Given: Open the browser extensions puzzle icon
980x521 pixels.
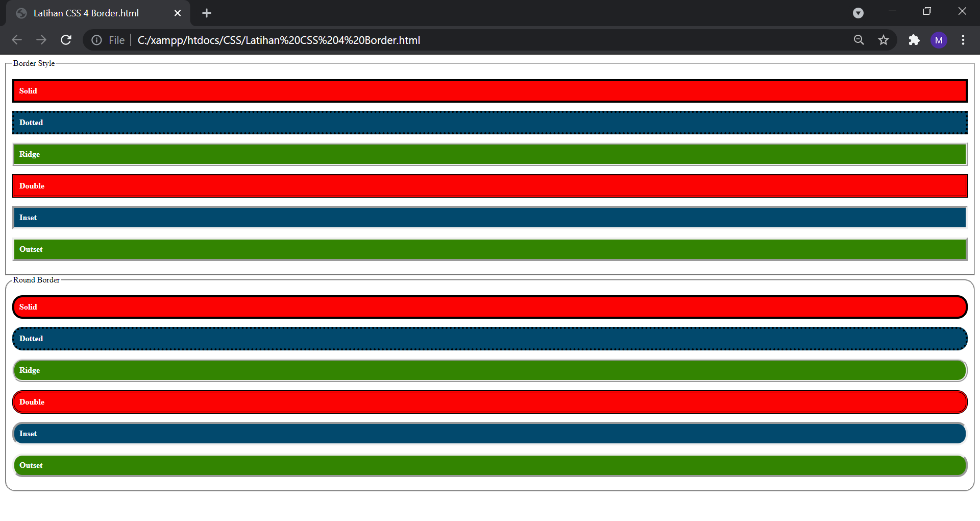Looking at the screenshot, I should 914,40.
